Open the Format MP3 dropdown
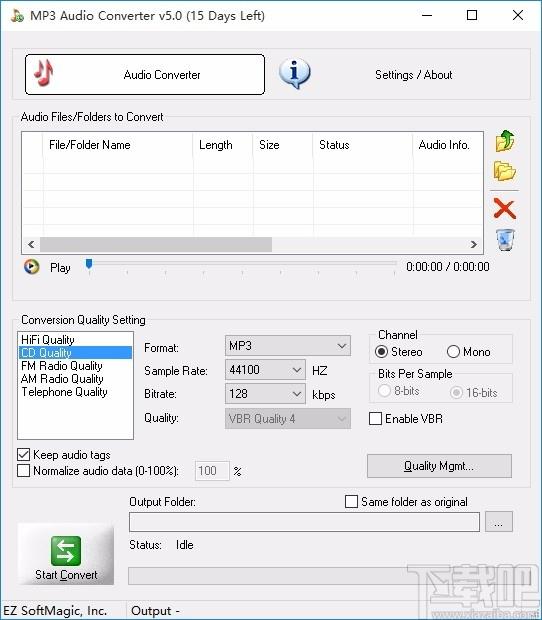Viewport: 542px width, 620px height. click(288, 346)
